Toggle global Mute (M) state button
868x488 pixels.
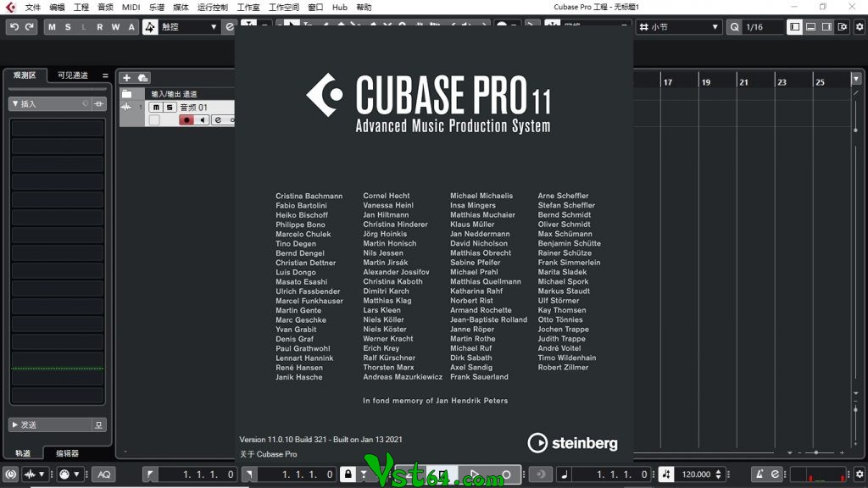(52, 26)
